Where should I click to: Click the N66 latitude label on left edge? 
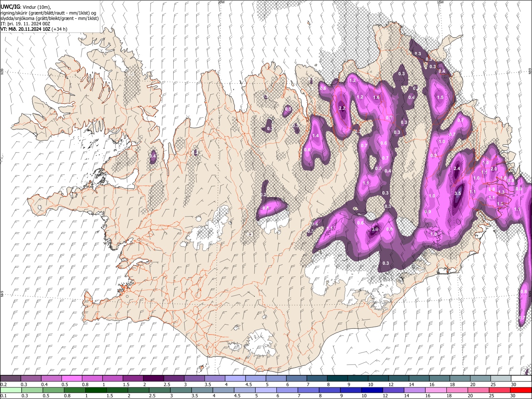point(2,71)
